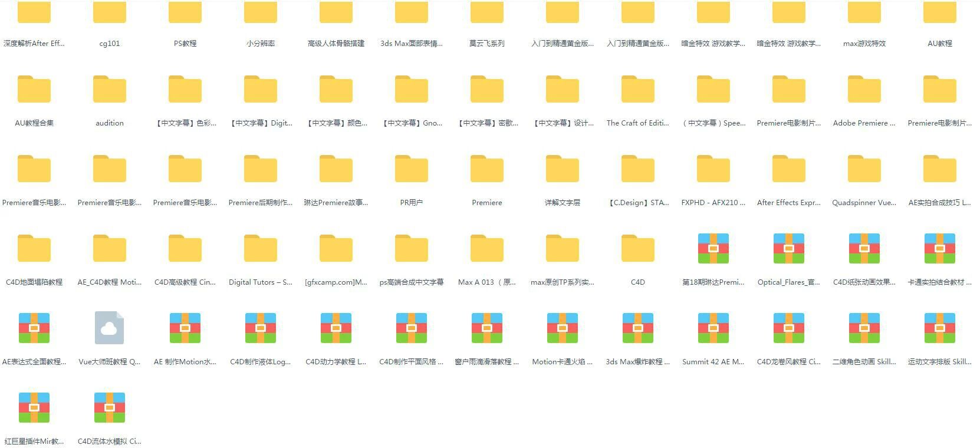Click the C4D地面塌陷教程 folder icon
The height and width of the screenshot is (448, 980).
click(x=34, y=248)
